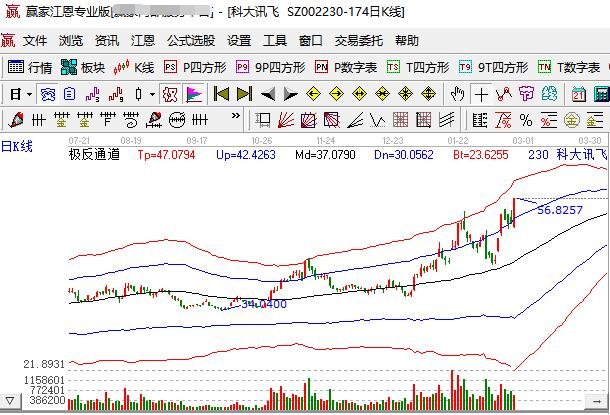Image resolution: width=610 pixels, height=415 pixels.
Task: Select the hand pan tool
Action: coord(458,94)
